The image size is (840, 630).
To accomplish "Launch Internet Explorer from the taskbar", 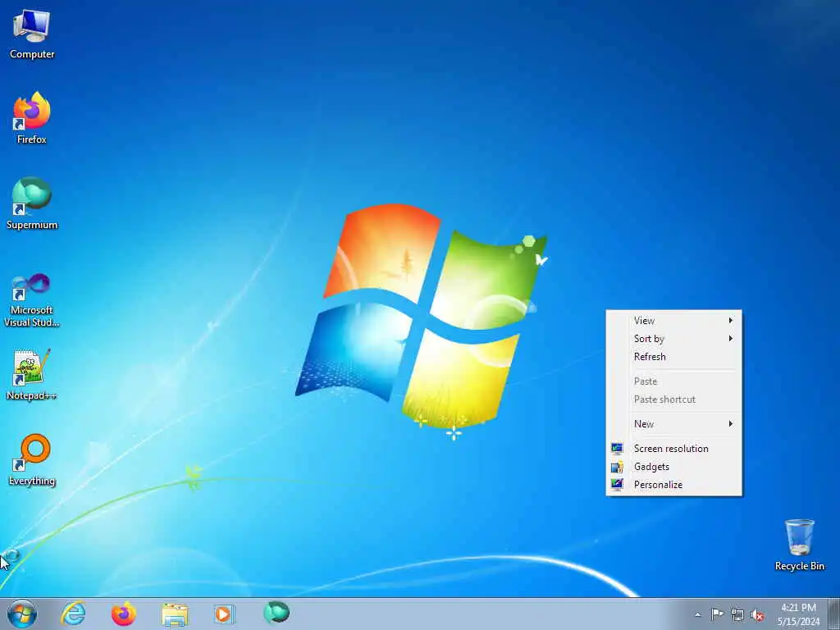I will pos(73,614).
